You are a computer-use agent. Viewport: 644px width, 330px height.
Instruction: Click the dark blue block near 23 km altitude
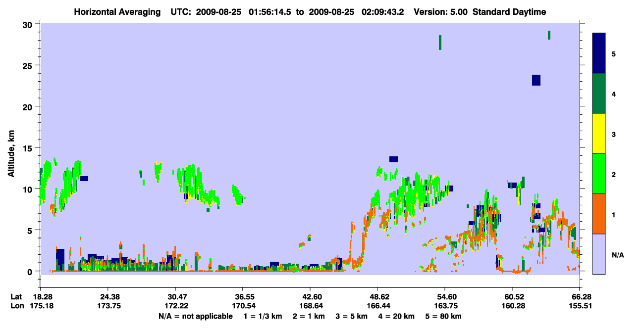tap(536, 80)
